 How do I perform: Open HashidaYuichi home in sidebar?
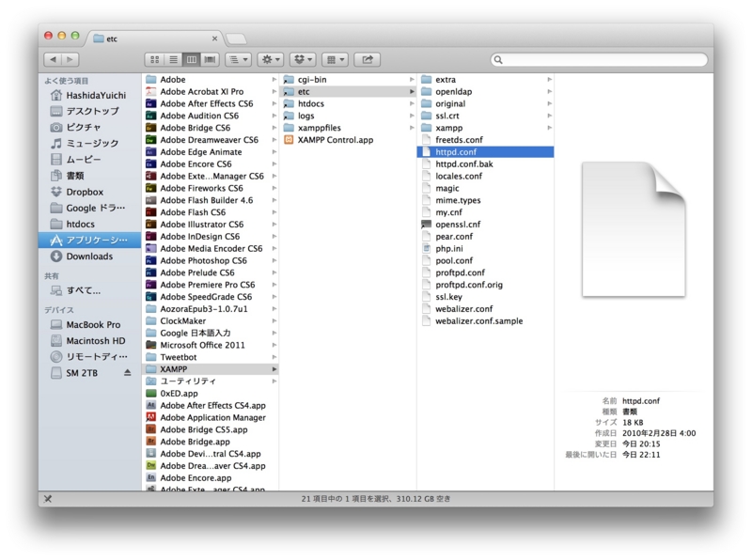click(89, 95)
